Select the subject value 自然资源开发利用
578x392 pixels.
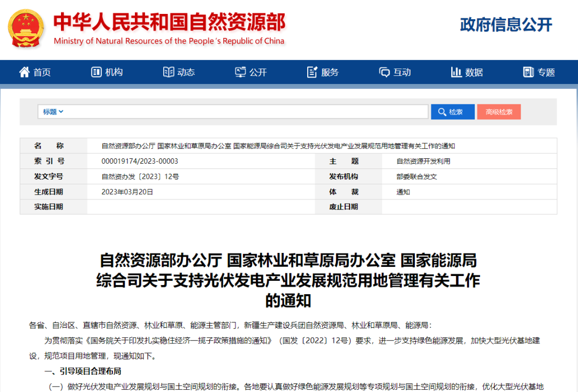tap(423, 162)
